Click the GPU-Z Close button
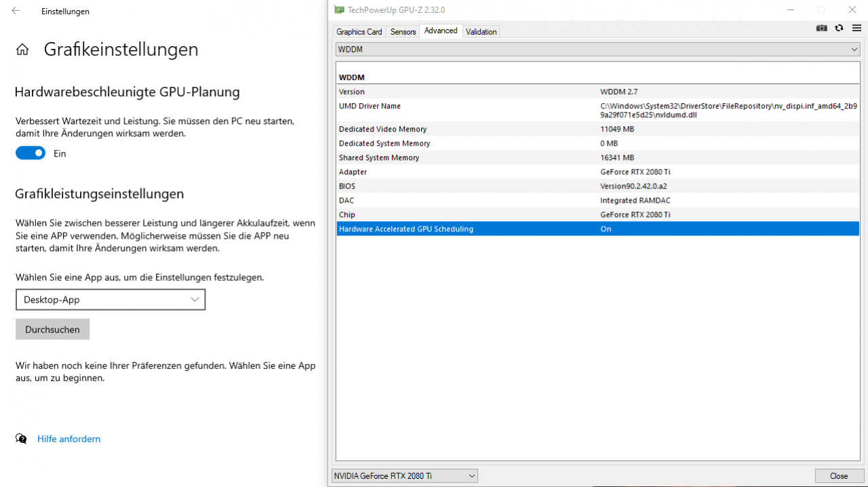 coord(839,476)
